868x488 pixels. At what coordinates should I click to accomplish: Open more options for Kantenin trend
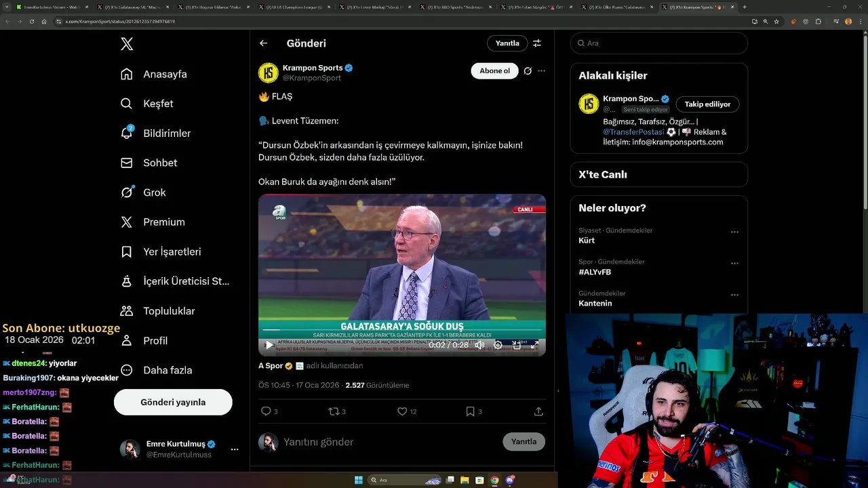tap(734, 296)
